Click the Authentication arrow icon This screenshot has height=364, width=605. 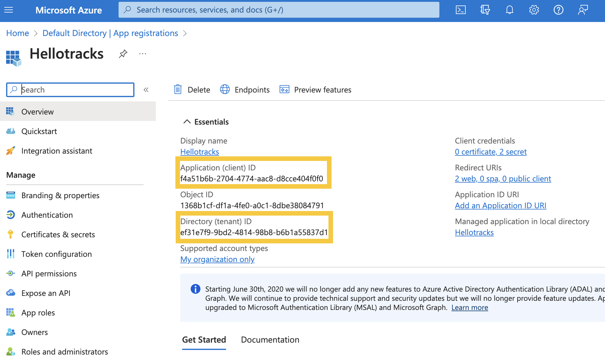(11, 215)
